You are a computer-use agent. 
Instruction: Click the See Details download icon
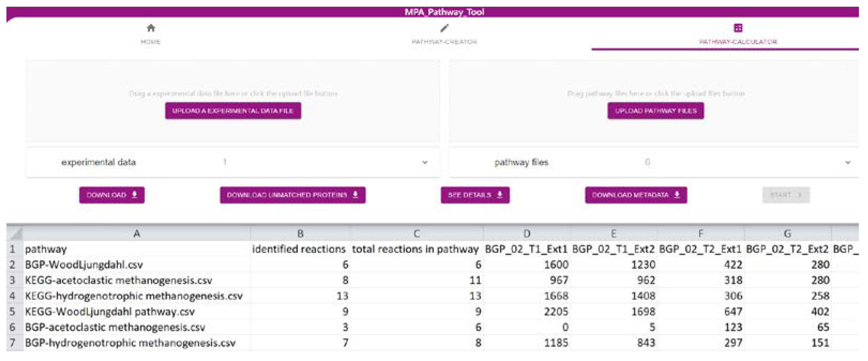(500, 195)
